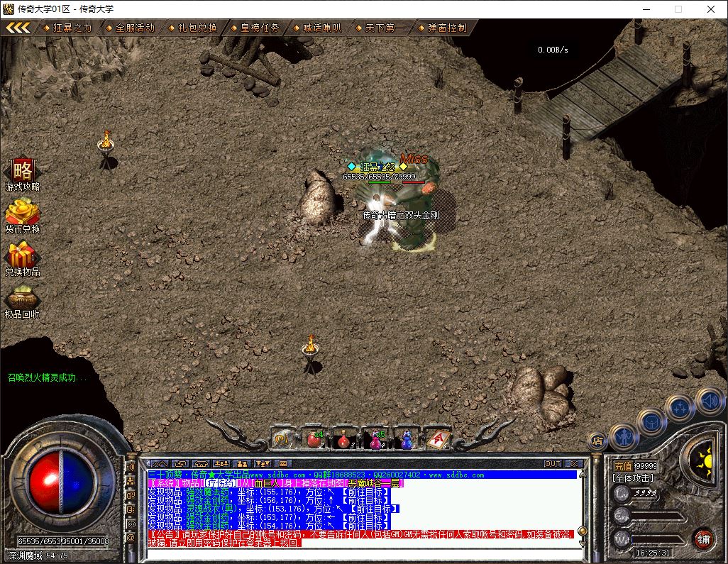Click the chat scrollbar gold knob
This screenshot has width=728, height=564.
click(583, 530)
